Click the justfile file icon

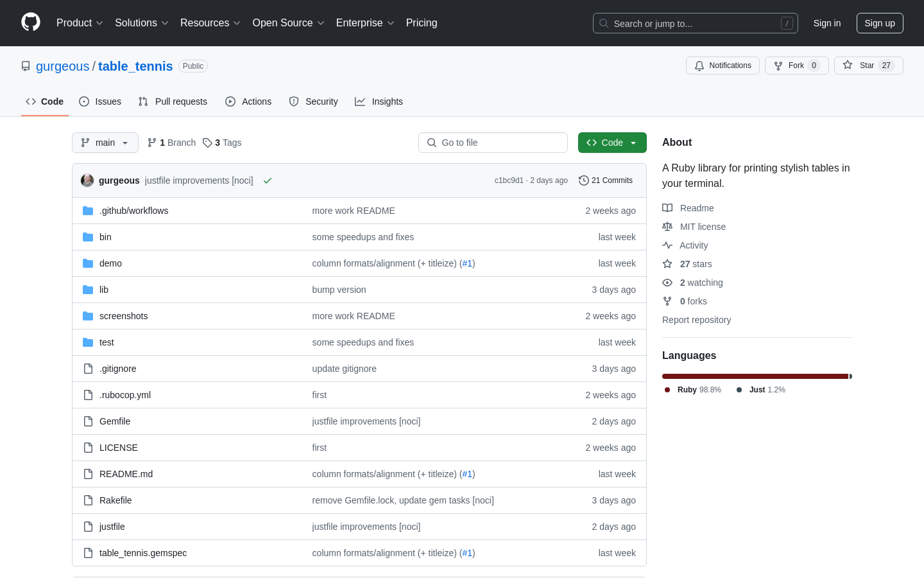88,527
